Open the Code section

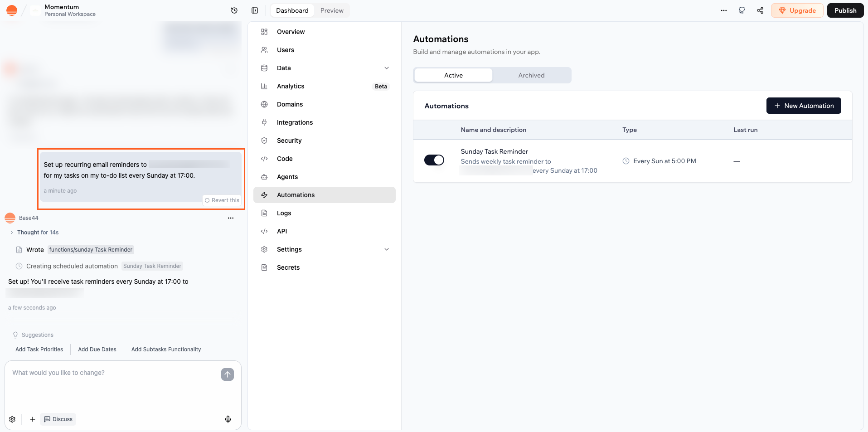(284, 159)
